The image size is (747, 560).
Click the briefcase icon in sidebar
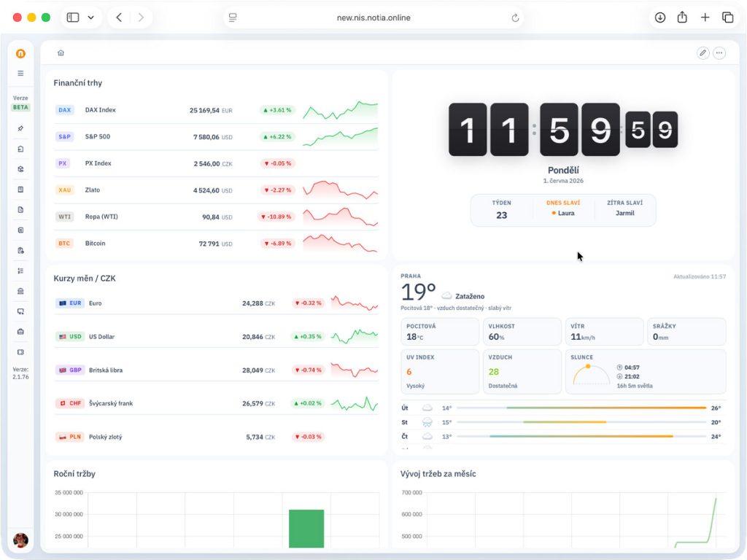[x=20, y=332]
